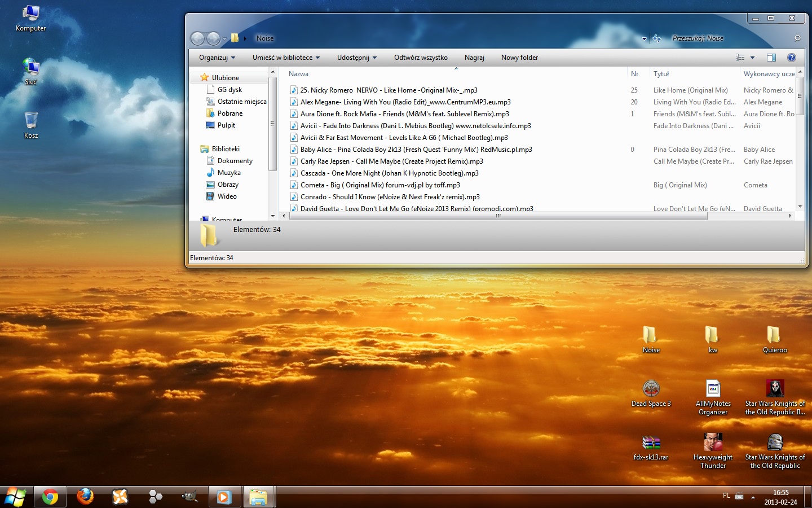Click Explorer back navigation arrow
The width and height of the screenshot is (812, 508).
[x=197, y=38]
